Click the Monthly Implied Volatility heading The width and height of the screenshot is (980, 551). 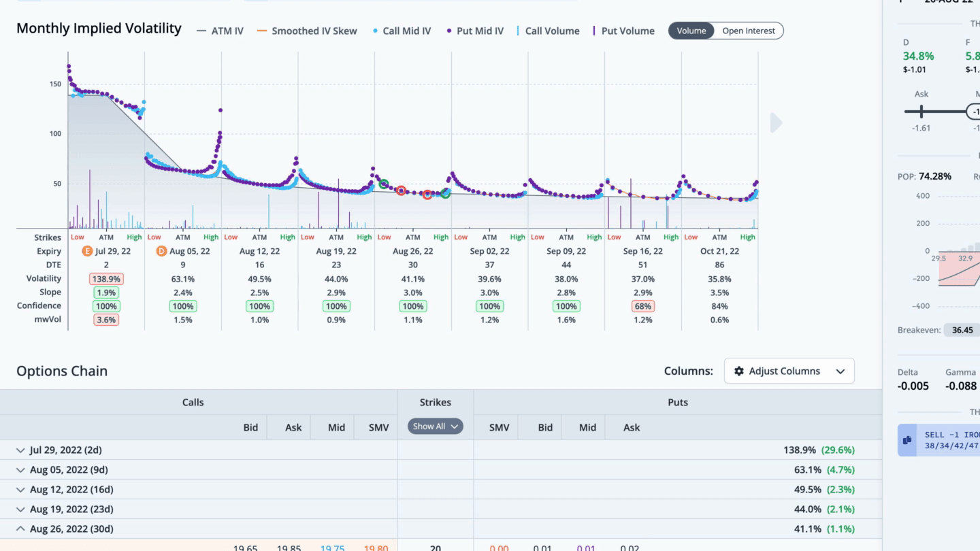pos(99,29)
